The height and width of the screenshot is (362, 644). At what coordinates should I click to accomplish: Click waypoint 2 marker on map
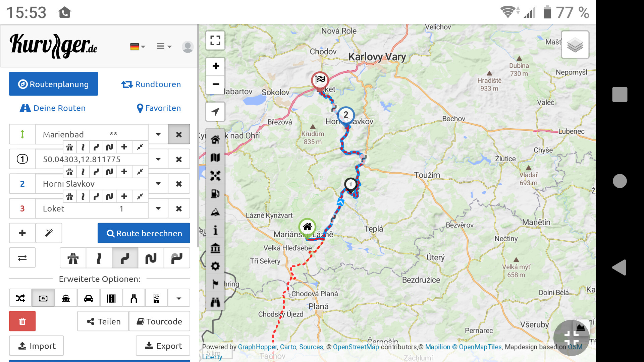[346, 115]
